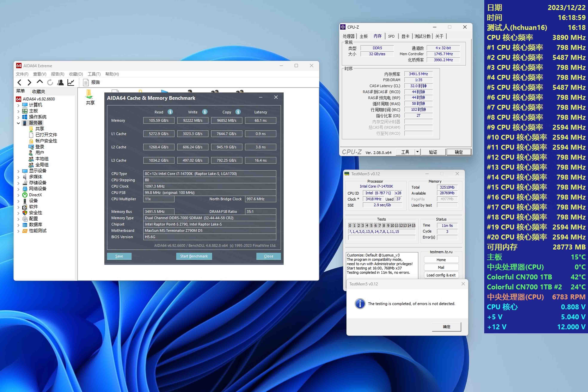This screenshot has height=392, width=588.
Task: Click the Write info icon in benchmark
Action: [205, 112]
